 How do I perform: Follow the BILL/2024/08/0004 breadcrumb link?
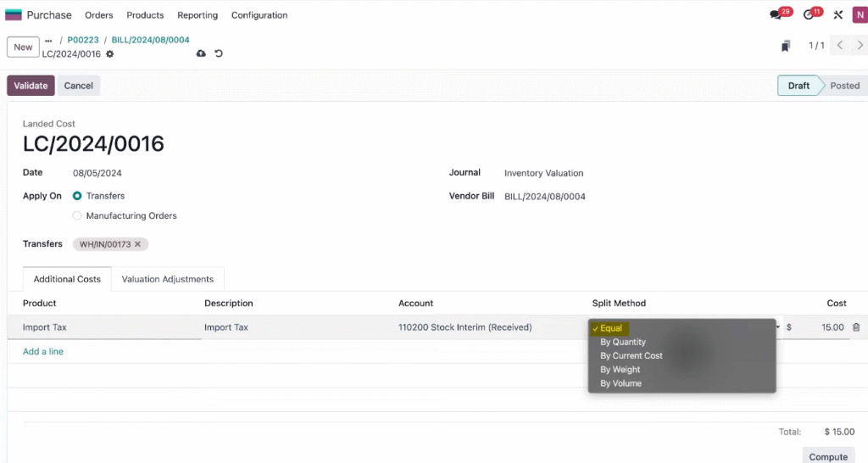[x=151, y=40]
